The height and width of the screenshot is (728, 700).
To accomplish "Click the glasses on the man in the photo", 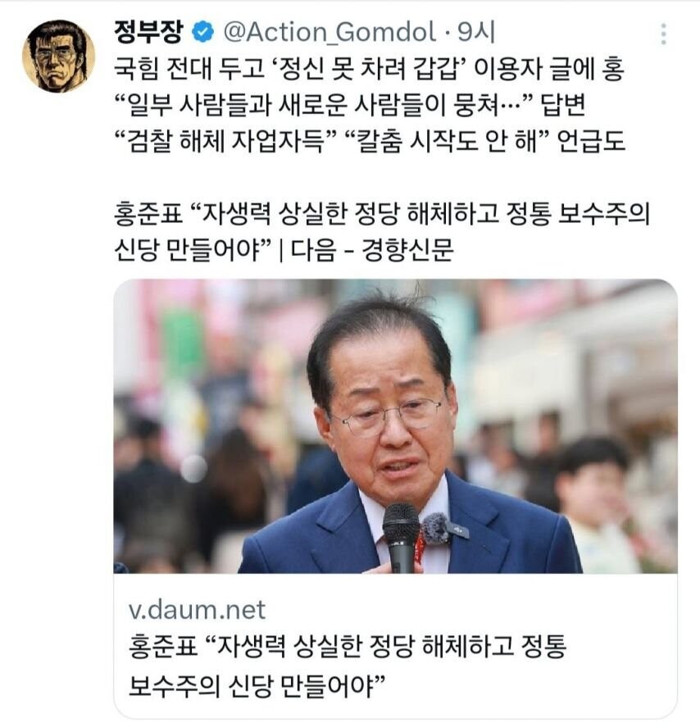I will pyautogui.click(x=391, y=416).
